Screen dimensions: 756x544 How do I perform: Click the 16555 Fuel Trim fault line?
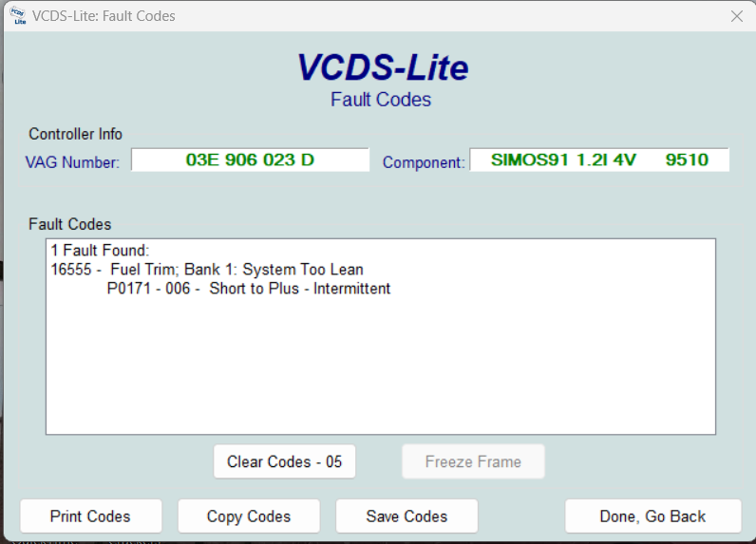coord(207,270)
